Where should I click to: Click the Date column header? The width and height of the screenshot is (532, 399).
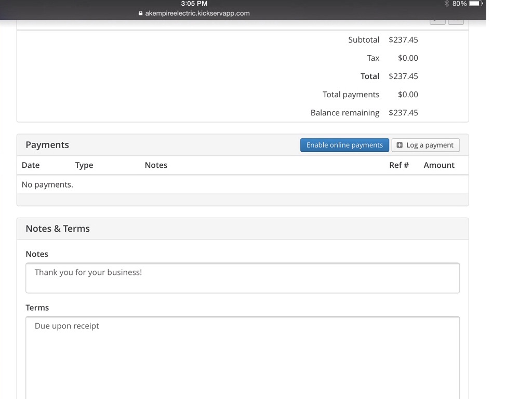coord(31,165)
